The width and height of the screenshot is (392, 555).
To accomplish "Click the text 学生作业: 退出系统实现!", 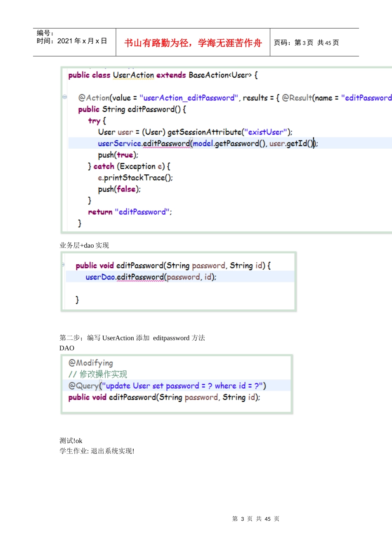I will 97,451.
